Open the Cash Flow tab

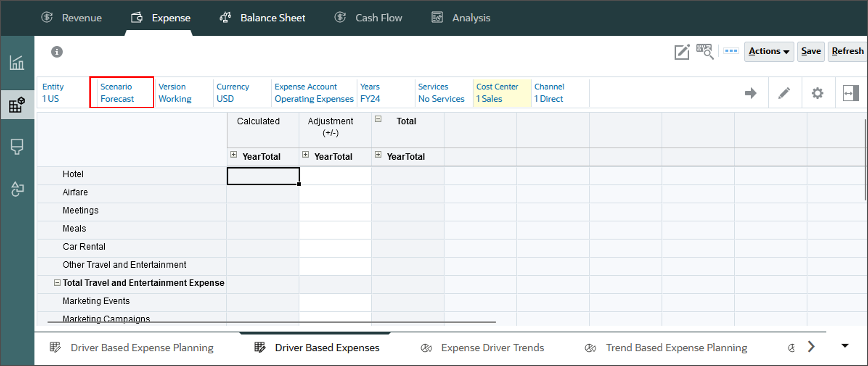pos(368,17)
